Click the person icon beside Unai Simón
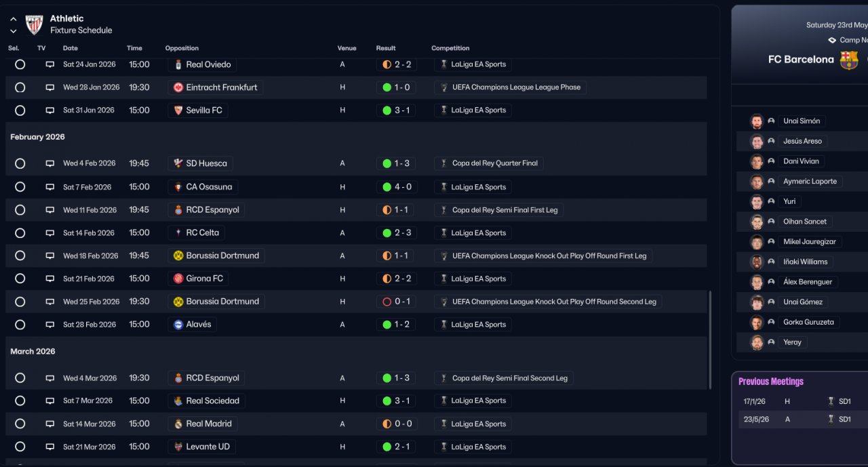 771,121
